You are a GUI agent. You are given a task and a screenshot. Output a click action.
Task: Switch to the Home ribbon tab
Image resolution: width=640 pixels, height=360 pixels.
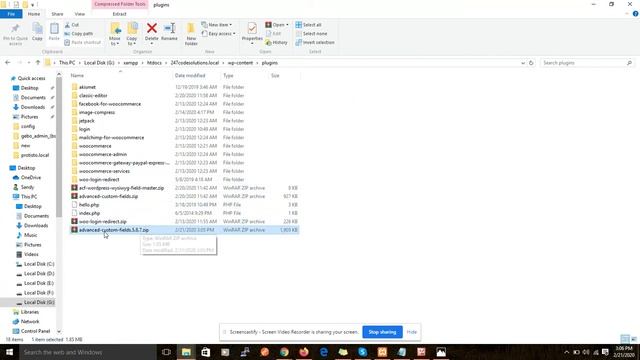tap(34, 14)
